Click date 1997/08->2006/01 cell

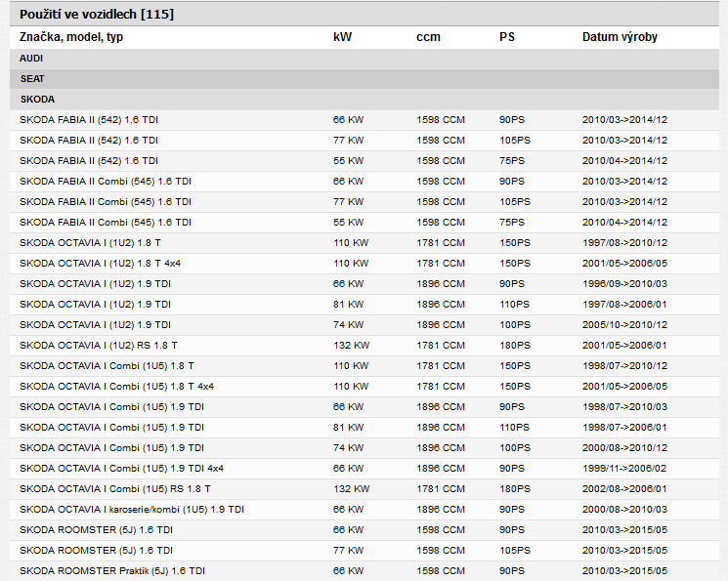pos(624,305)
